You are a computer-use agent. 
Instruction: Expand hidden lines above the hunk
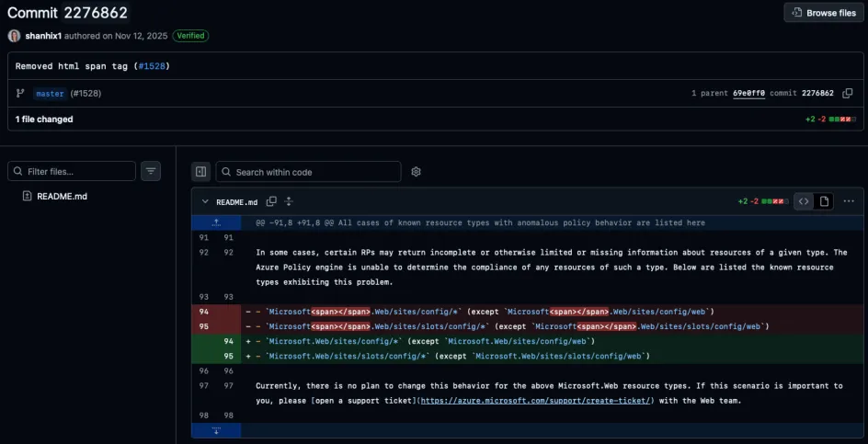coord(216,222)
